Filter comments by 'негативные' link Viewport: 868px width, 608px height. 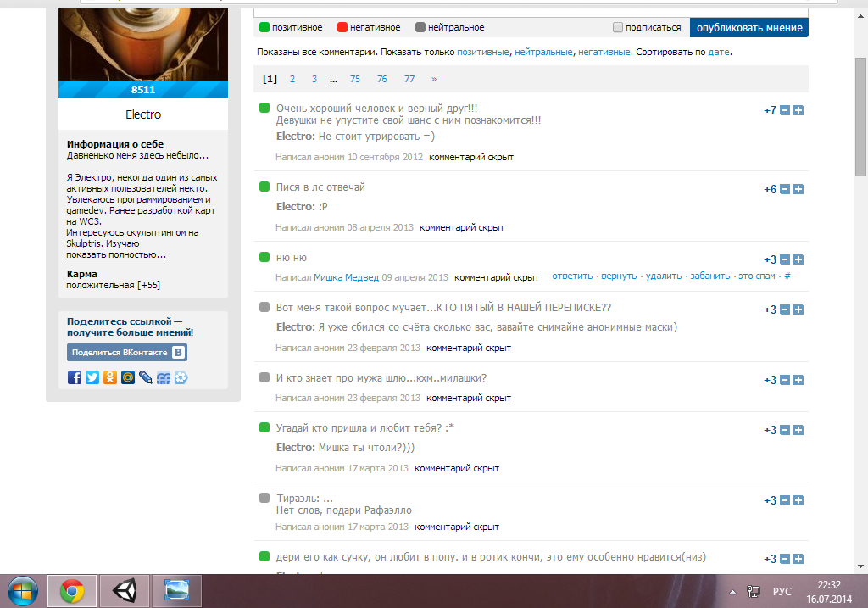(604, 52)
